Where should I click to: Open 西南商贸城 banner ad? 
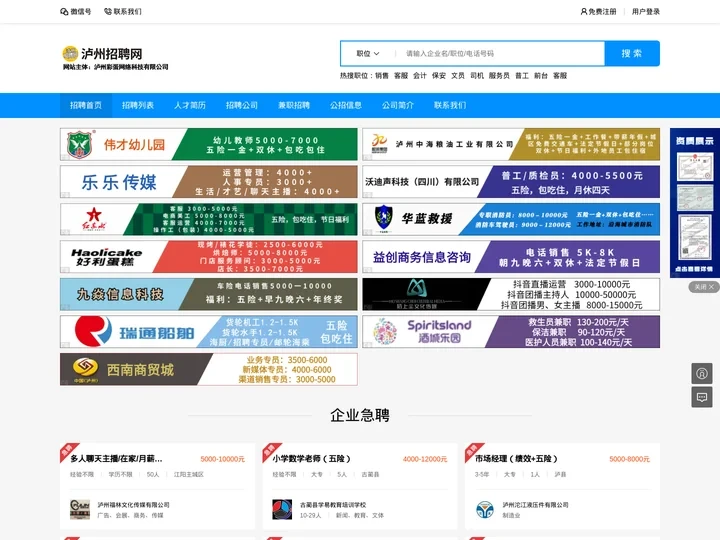coord(208,369)
